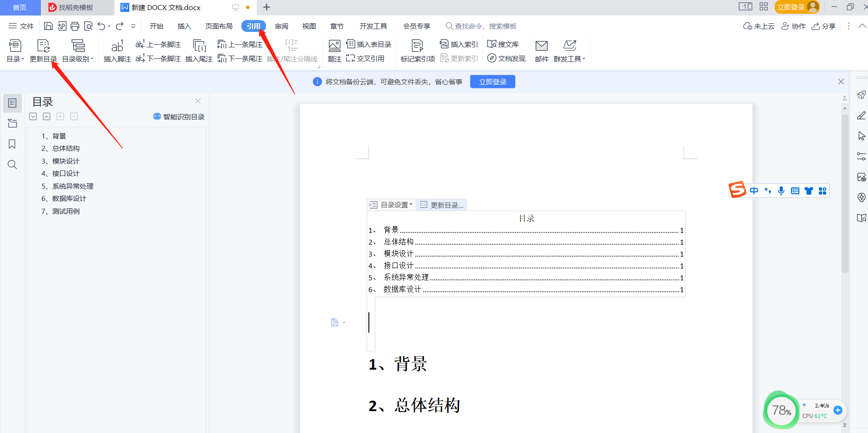Add a new document tab
The image size is (868, 433).
click(x=267, y=7)
